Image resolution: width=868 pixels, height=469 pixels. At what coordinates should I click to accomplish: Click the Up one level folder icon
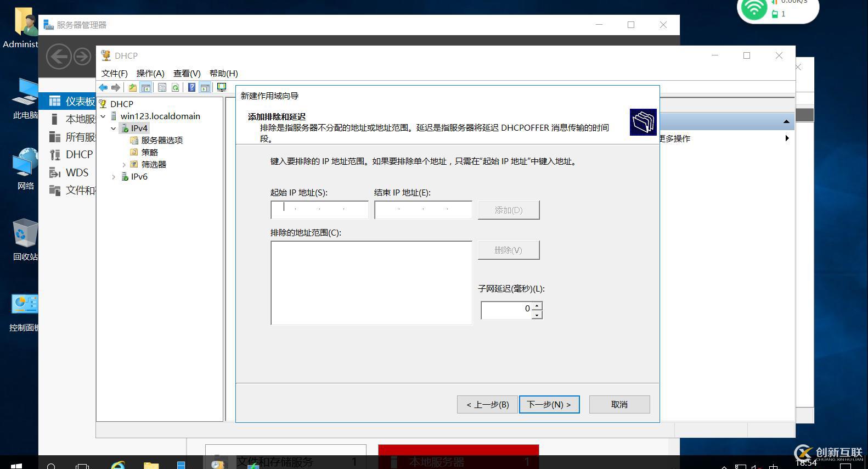[133, 87]
